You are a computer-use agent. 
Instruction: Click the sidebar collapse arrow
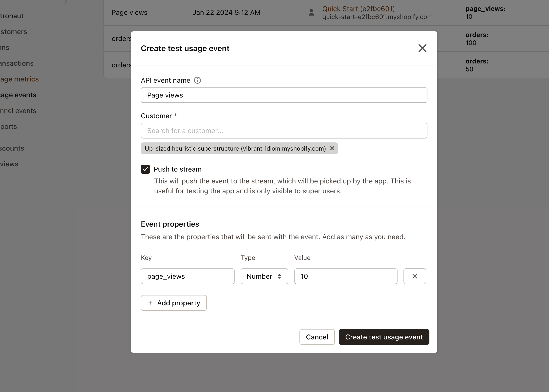tap(66, 2)
